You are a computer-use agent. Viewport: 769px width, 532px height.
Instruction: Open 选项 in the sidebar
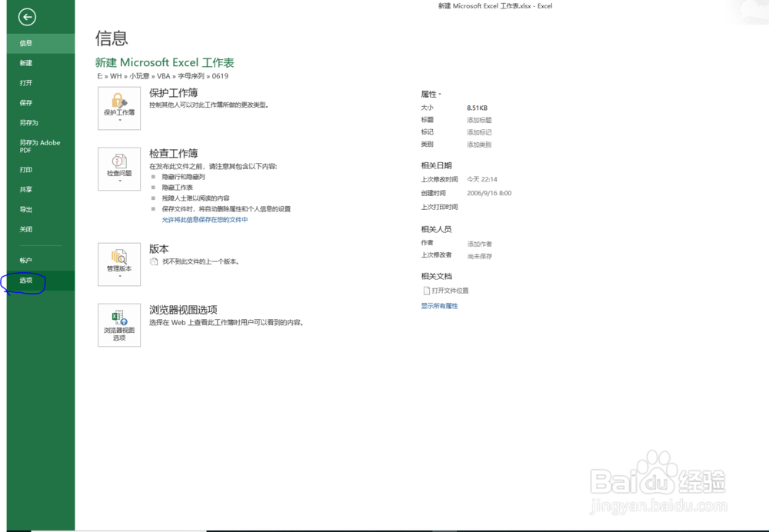41,281
